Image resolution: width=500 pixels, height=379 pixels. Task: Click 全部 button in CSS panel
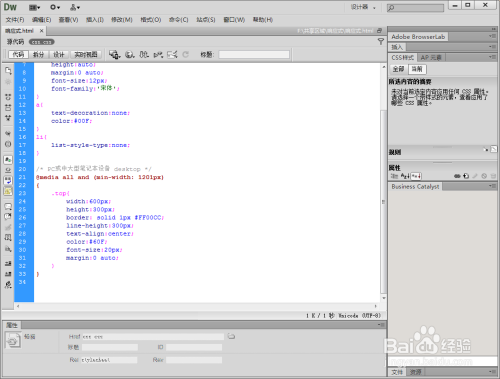398,69
